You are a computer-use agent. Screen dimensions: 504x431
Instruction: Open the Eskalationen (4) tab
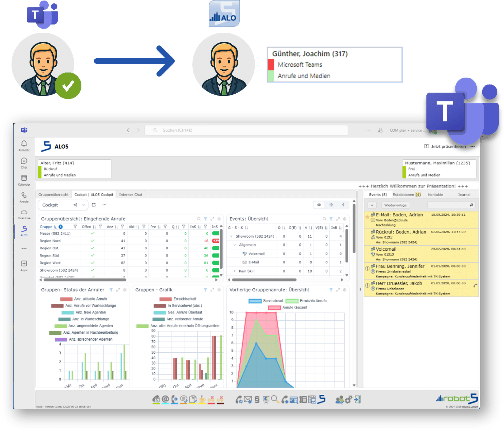tap(407, 194)
